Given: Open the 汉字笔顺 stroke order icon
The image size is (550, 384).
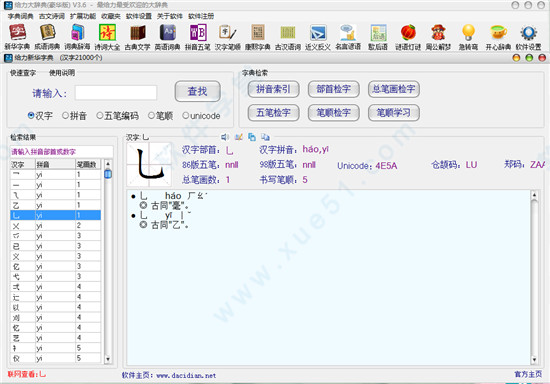Looking at the screenshot, I should coord(228,37).
